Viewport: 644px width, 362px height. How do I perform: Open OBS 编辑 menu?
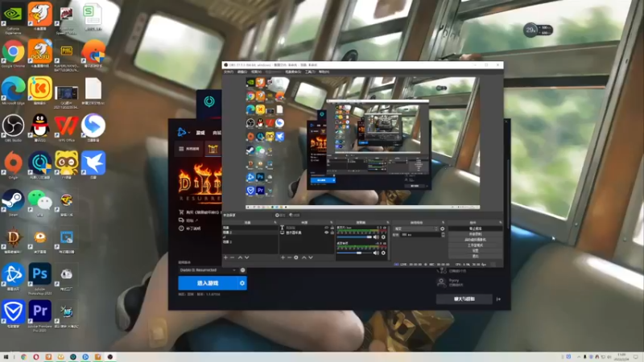(242, 72)
